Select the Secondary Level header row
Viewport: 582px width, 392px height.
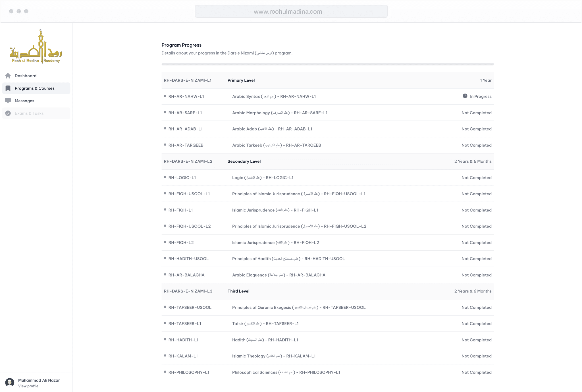click(327, 161)
